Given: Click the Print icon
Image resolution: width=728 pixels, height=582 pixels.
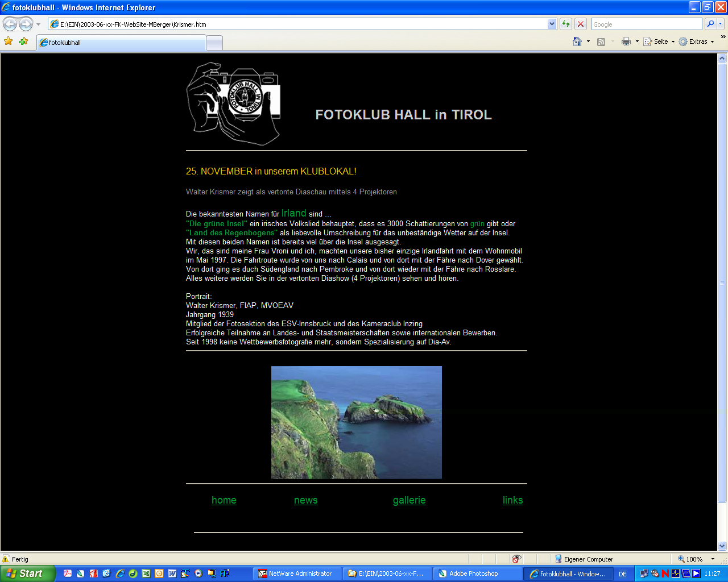Looking at the screenshot, I should click(626, 41).
